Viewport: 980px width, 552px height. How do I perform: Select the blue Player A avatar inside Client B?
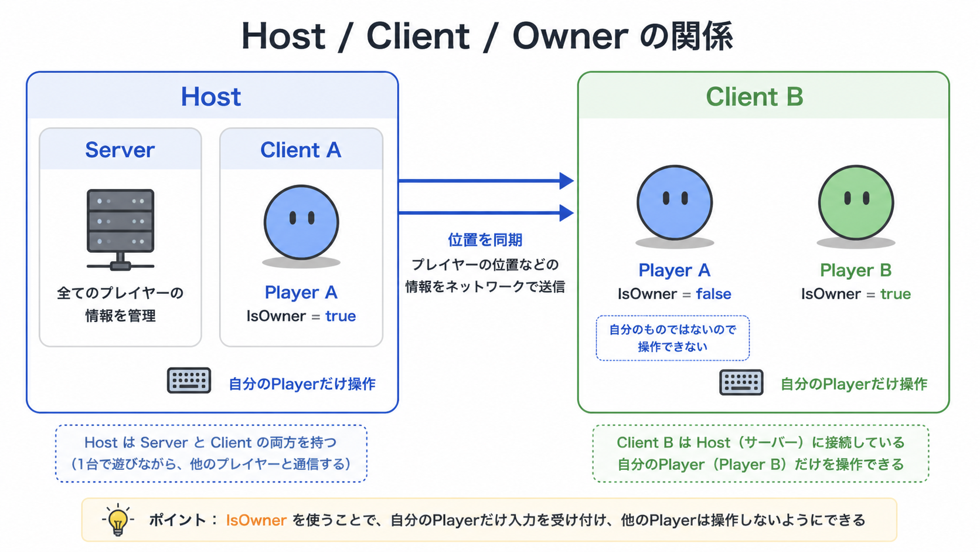coord(675,202)
